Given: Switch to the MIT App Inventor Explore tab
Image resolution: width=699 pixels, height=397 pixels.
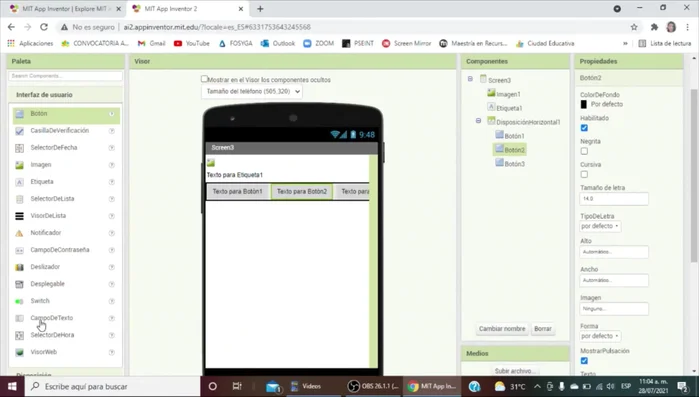Looking at the screenshot, I should click(65, 9).
